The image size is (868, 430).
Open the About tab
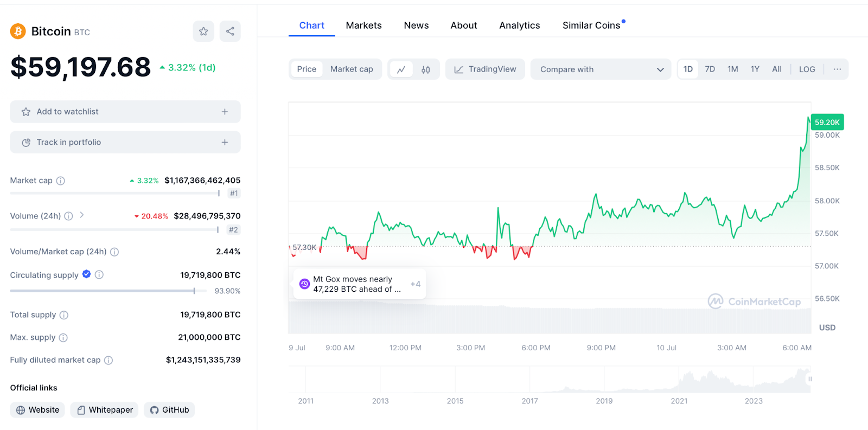point(464,25)
